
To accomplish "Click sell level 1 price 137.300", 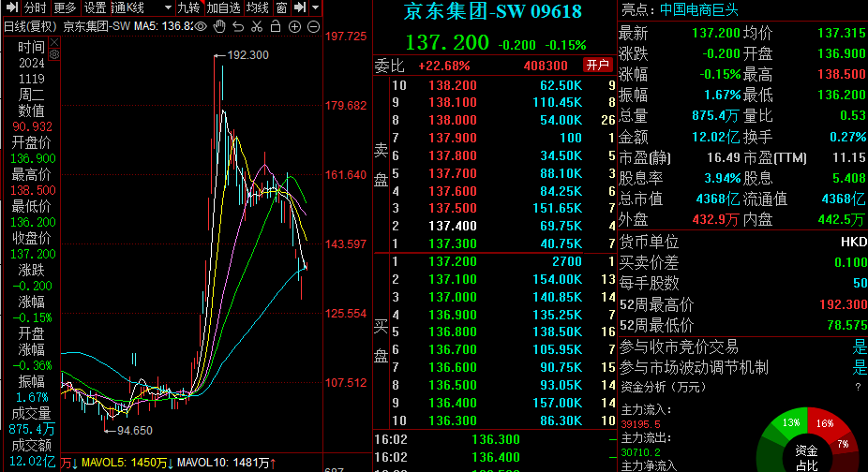I will click(452, 243).
